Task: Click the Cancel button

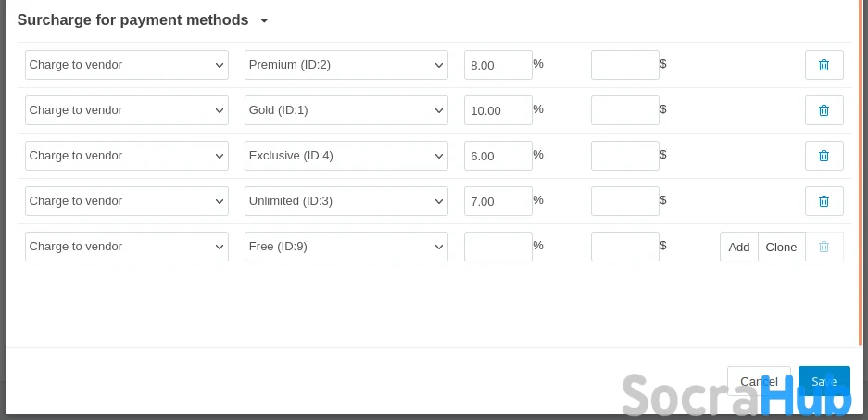Action: pos(758,381)
